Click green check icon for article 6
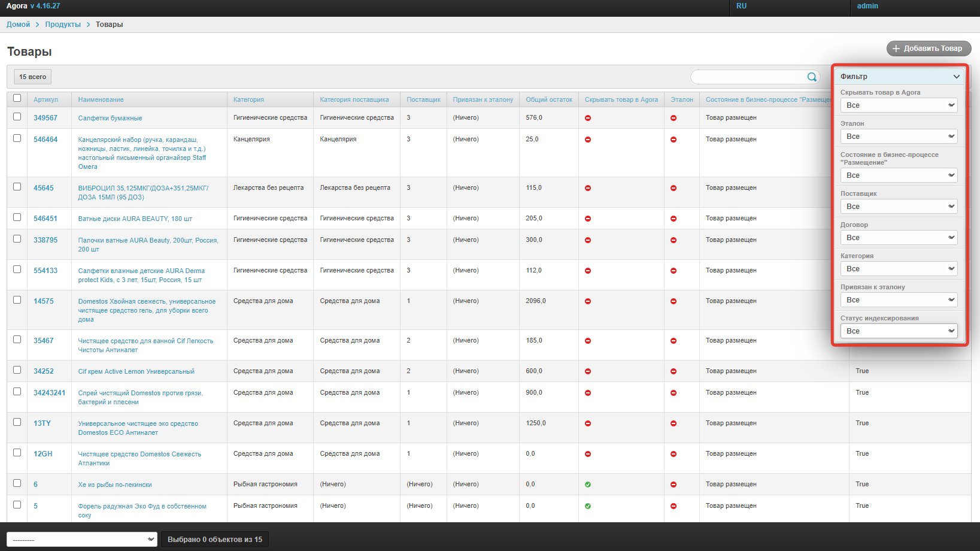The image size is (980, 551). (588, 485)
